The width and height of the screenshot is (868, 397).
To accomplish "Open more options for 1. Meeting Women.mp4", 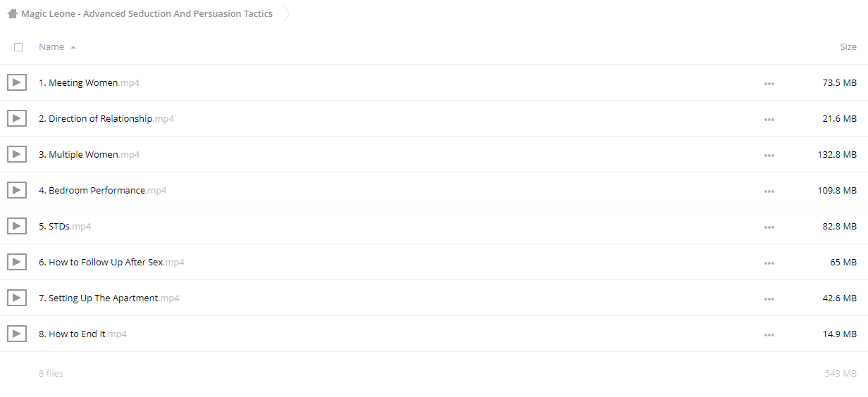I will tap(769, 83).
